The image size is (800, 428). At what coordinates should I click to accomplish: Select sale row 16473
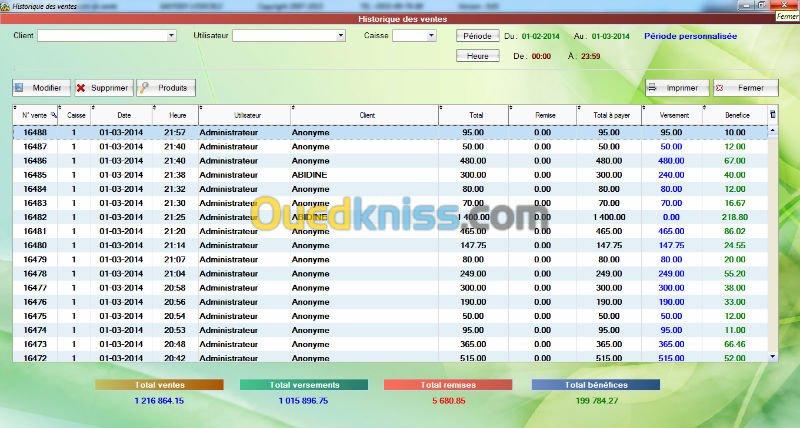pos(390,344)
